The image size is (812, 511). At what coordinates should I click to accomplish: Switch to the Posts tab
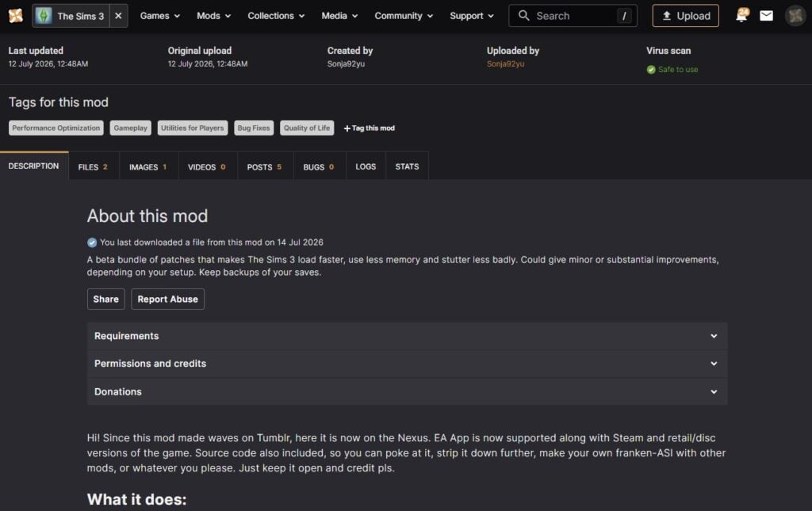click(265, 166)
